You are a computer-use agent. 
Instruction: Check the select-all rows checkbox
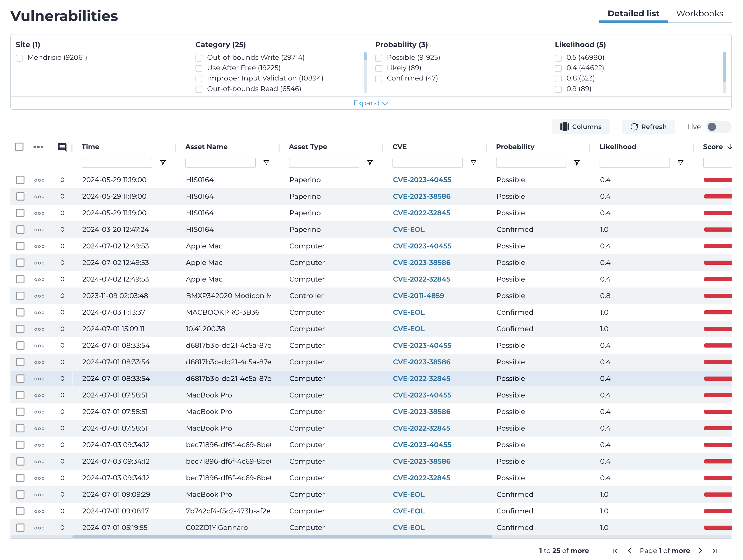point(19,147)
